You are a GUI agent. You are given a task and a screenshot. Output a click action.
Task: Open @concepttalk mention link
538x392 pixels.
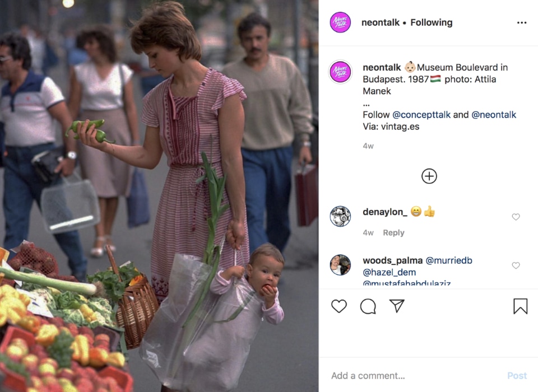421,115
